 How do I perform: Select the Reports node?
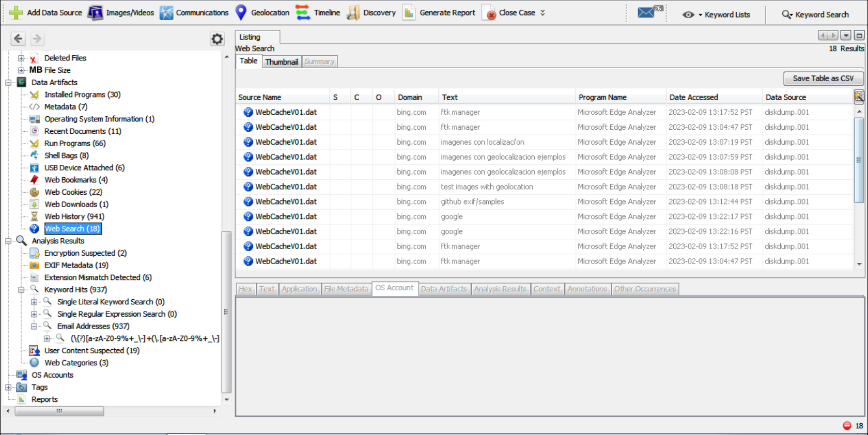tap(44, 399)
